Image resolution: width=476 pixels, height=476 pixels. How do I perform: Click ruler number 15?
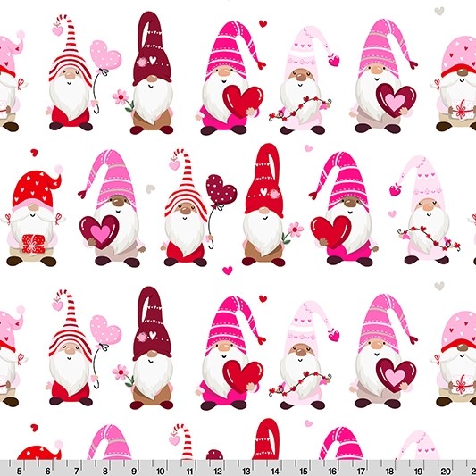click(x=304, y=471)
